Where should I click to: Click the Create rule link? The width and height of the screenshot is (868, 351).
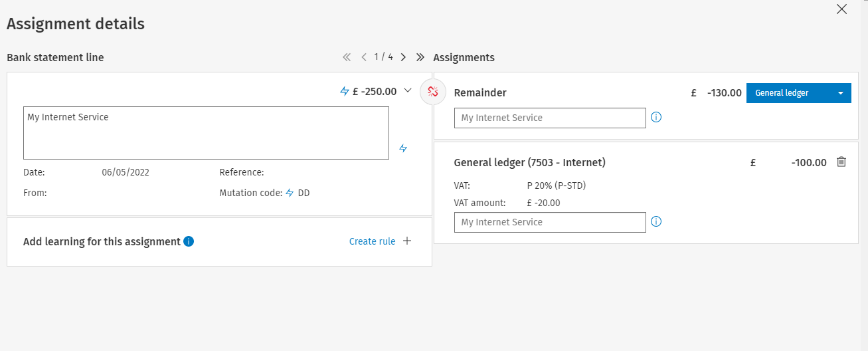[x=372, y=241]
